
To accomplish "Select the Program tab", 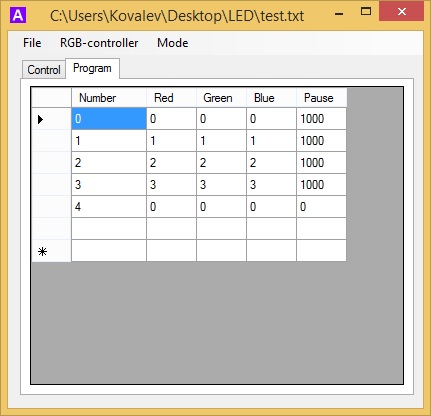I will pyautogui.click(x=92, y=68).
